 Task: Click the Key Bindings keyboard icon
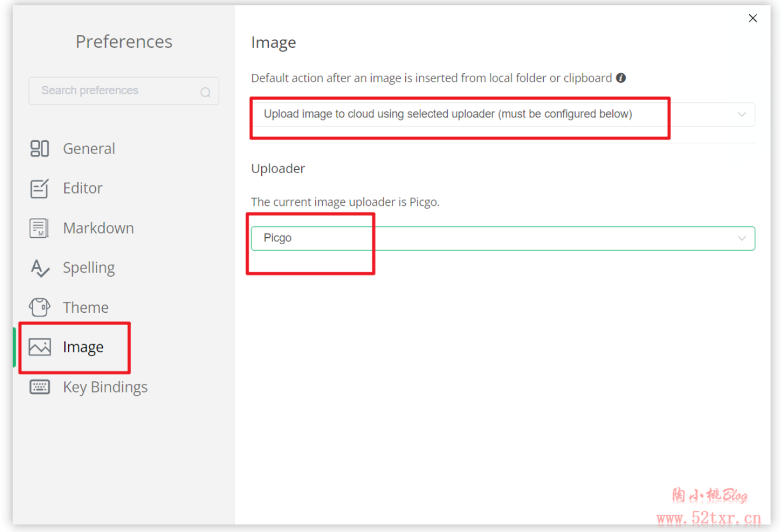pyautogui.click(x=39, y=387)
